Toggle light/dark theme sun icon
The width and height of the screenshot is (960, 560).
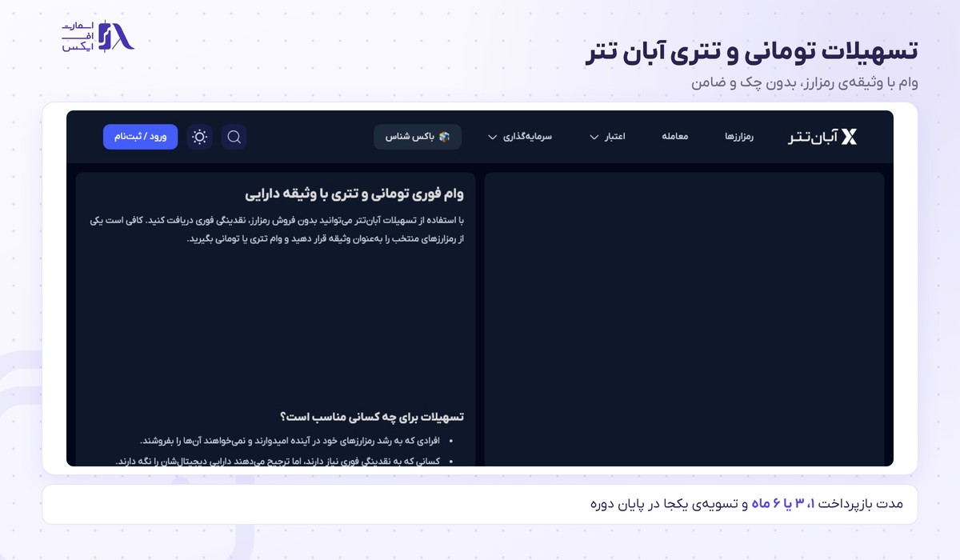200,137
